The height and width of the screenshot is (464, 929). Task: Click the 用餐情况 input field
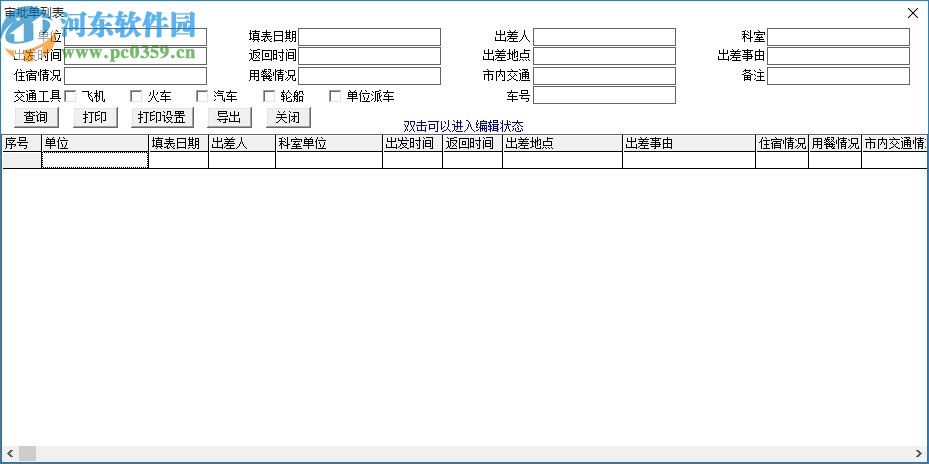click(370, 76)
